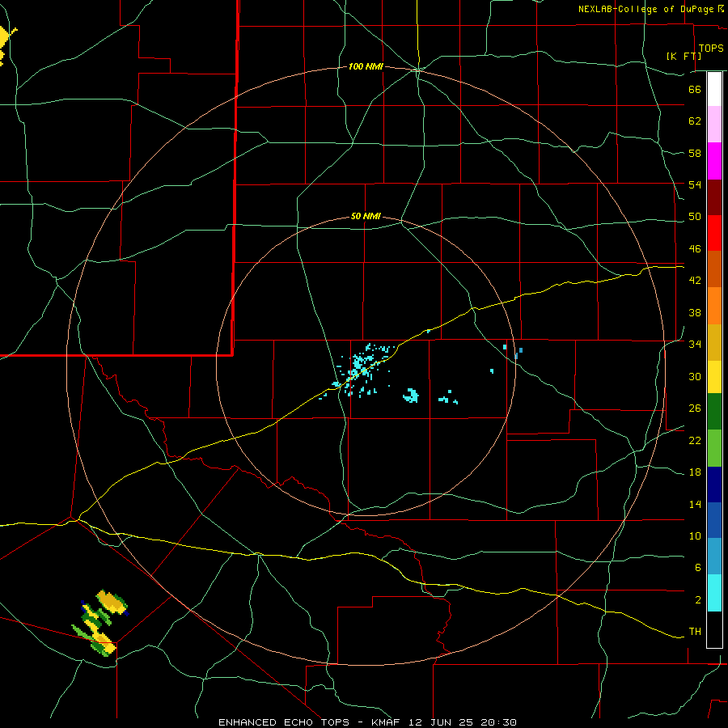The width and height of the screenshot is (728, 728).
Task: Click the navy blue legend swatch
Action: click(714, 485)
